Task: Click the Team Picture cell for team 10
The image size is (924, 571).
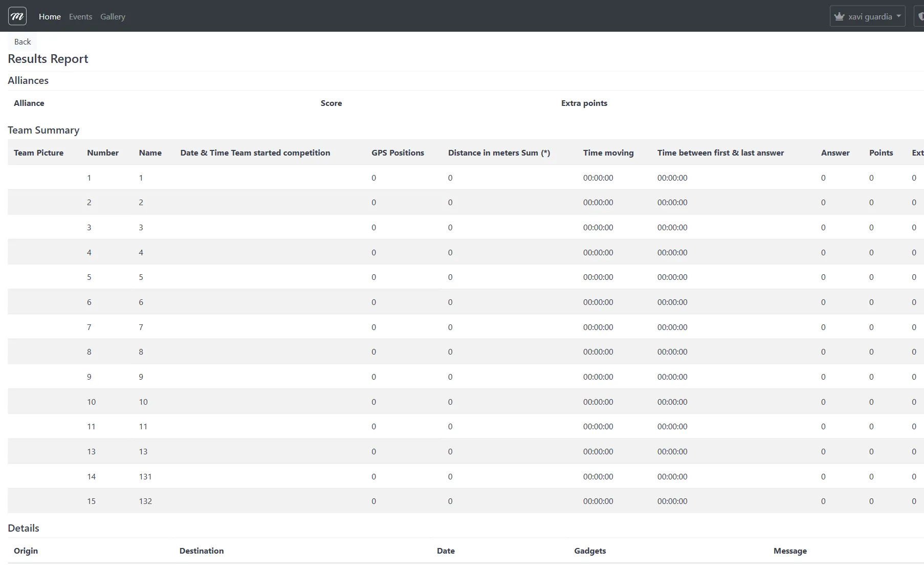Action: point(38,401)
